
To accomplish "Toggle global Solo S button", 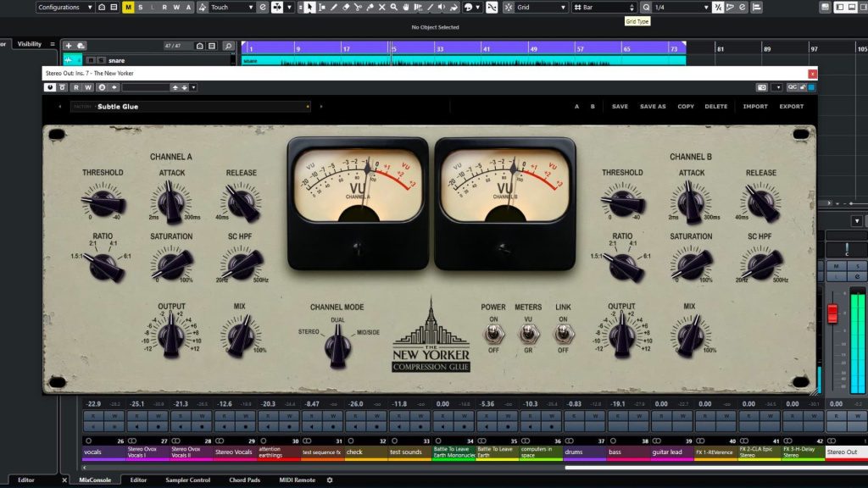I will coord(141,7).
